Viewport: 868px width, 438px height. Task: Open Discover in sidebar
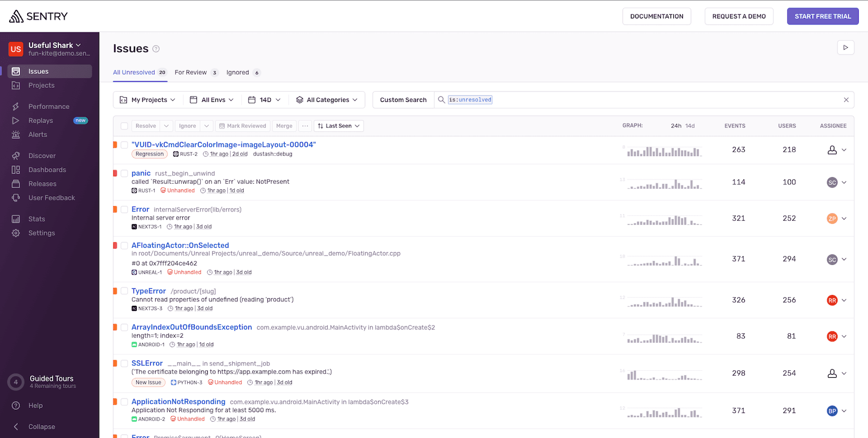click(42, 156)
